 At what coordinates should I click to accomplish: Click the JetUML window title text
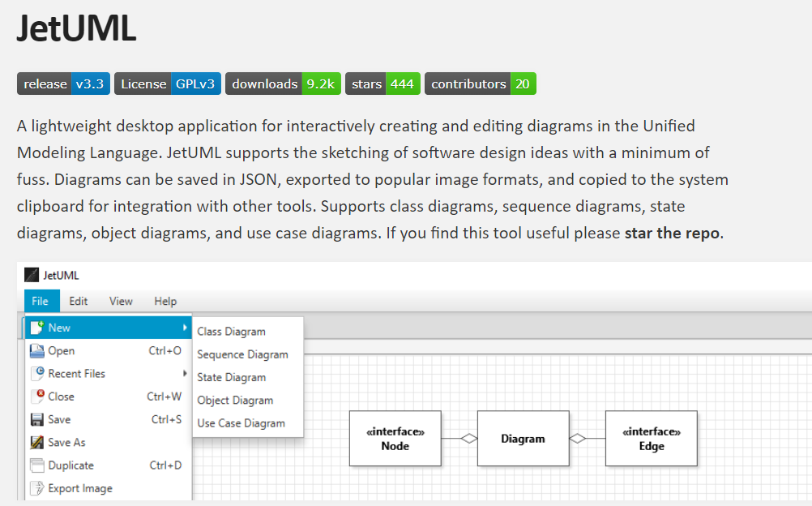61,275
